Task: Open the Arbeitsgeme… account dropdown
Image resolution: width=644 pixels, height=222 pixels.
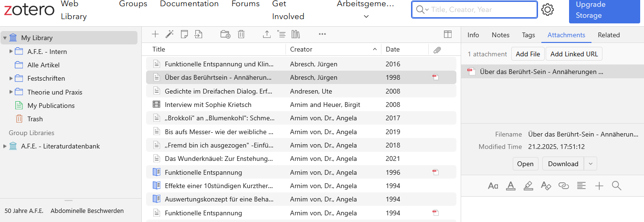Action: [x=366, y=10]
